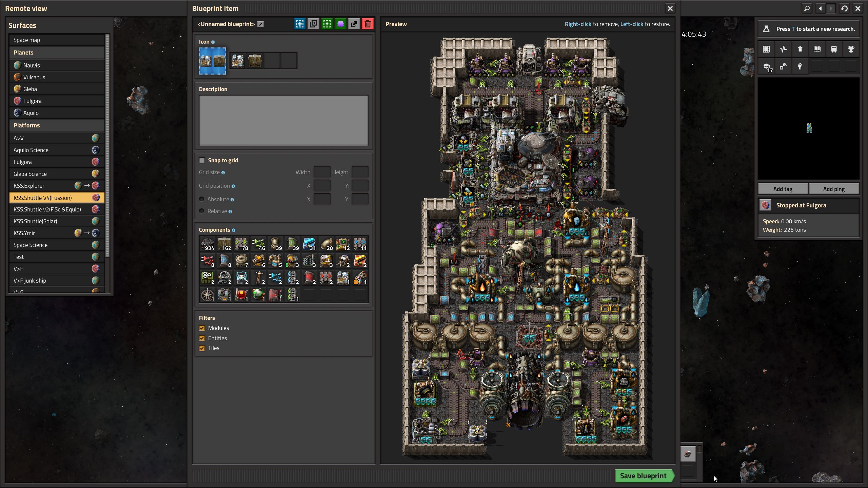Image resolution: width=868 pixels, height=488 pixels.
Task: Click the character person icon
Action: tap(800, 66)
